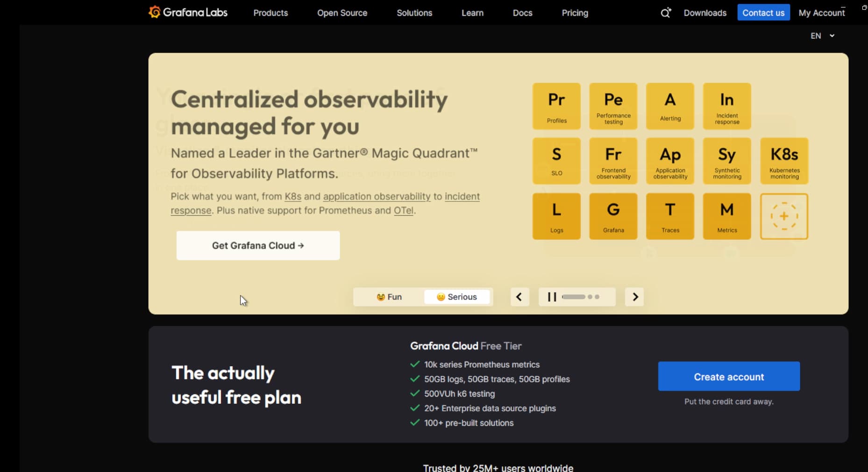Viewport: 868px width, 472px height.
Task: Click Get Grafana Cloud button
Action: click(258, 245)
